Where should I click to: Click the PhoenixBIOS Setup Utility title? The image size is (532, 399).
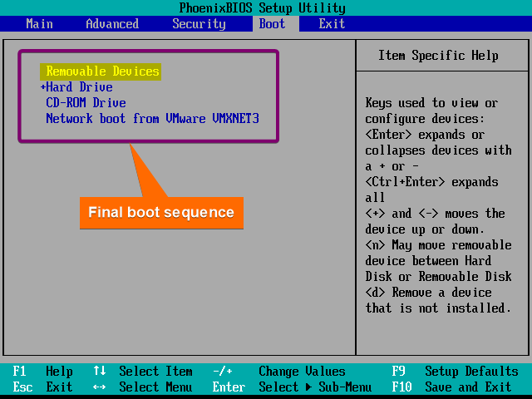click(263, 7)
